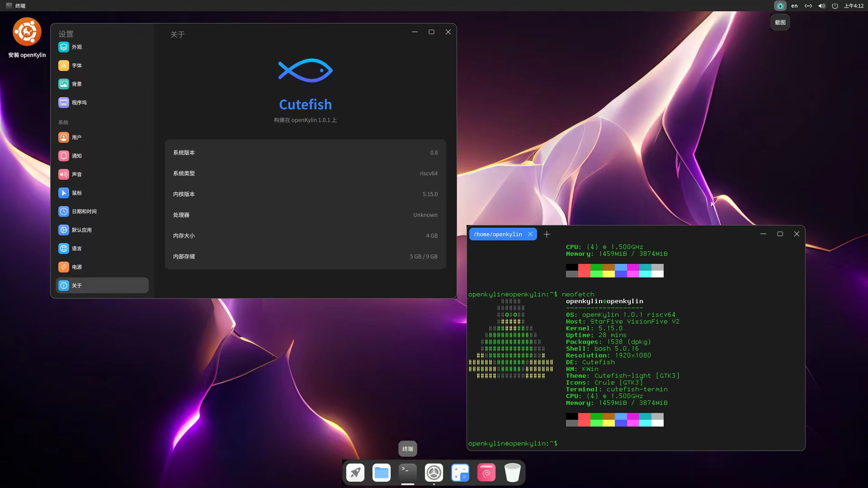
Task: Add a new terminal tab
Action: [x=547, y=234]
